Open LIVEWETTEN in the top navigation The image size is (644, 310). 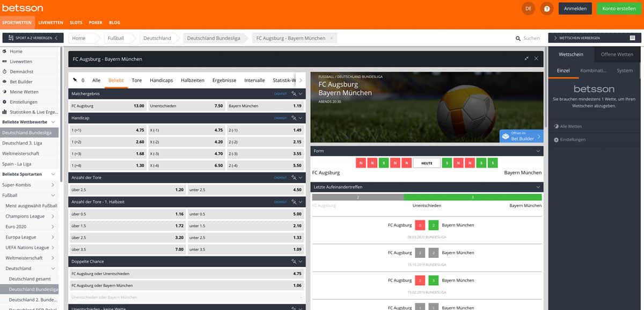(x=51, y=23)
